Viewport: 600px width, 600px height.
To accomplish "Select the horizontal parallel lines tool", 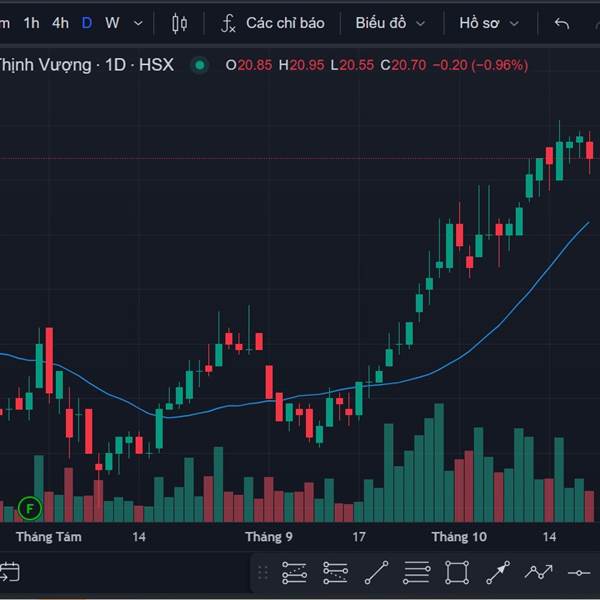I will click(417, 573).
